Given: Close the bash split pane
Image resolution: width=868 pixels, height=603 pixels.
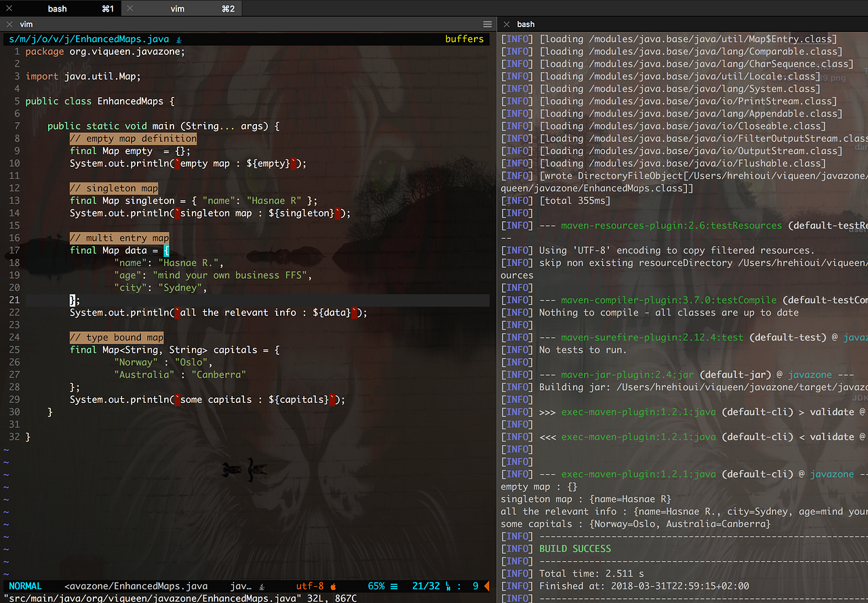Looking at the screenshot, I should pos(505,24).
